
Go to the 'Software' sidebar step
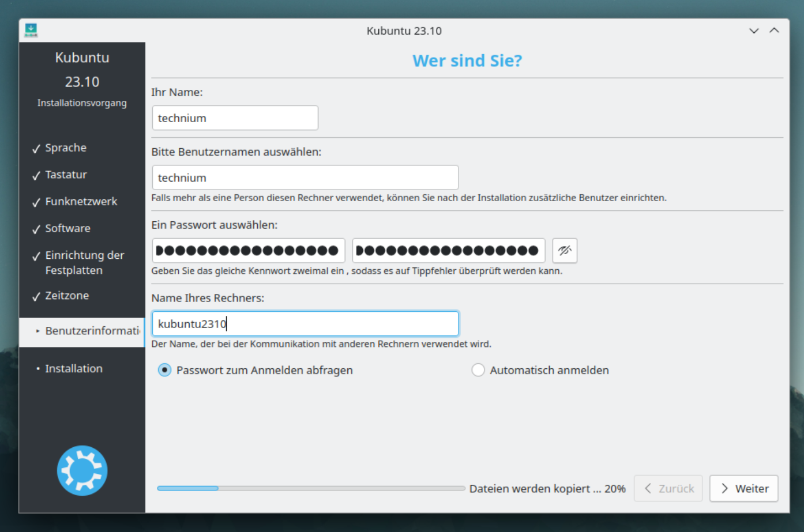pyautogui.click(x=67, y=228)
